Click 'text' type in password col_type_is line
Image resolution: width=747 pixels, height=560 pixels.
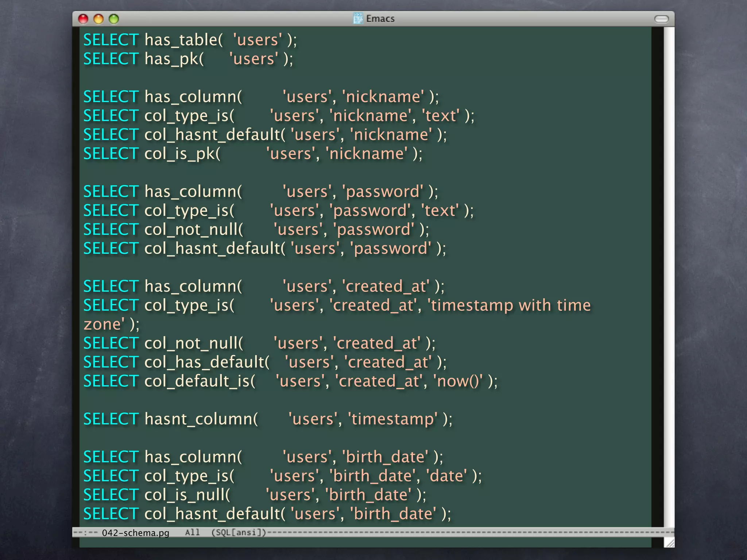pos(440,210)
